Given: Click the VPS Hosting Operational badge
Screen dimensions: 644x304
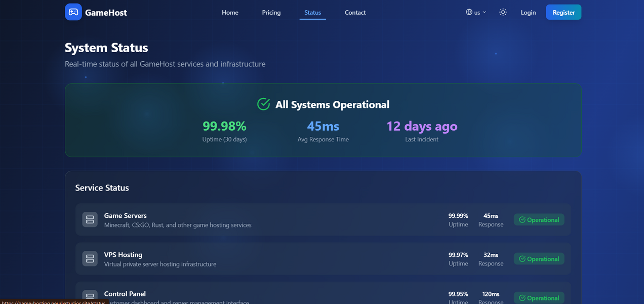Looking at the screenshot, I should point(539,259).
